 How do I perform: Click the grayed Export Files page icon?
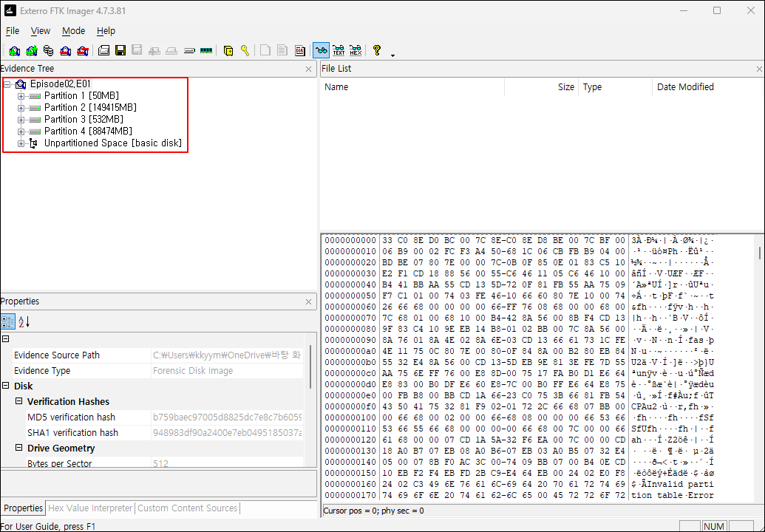[265, 50]
